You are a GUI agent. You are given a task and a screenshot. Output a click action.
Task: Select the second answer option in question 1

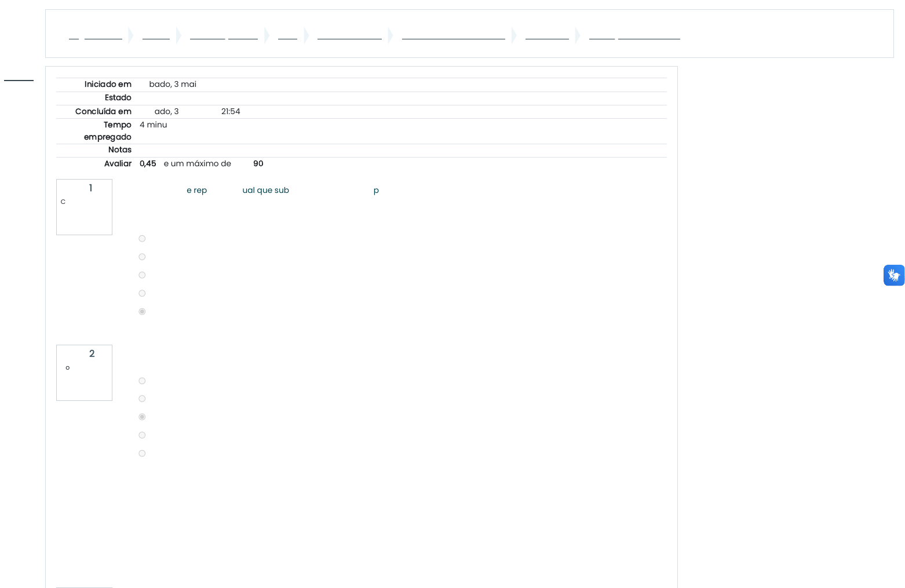point(142,257)
